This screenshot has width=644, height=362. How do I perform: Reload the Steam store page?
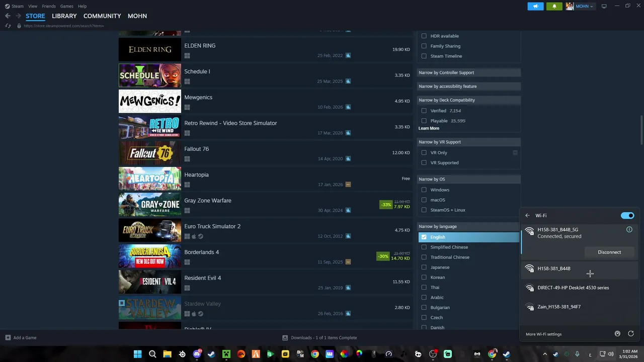(8, 26)
